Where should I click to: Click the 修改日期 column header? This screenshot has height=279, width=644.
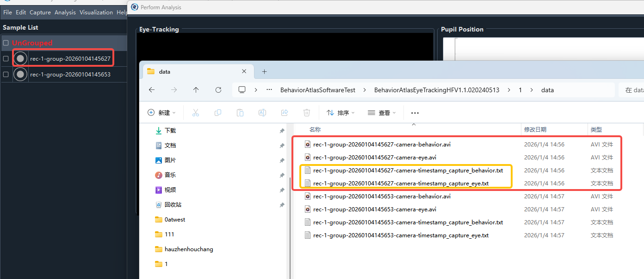click(x=535, y=130)
